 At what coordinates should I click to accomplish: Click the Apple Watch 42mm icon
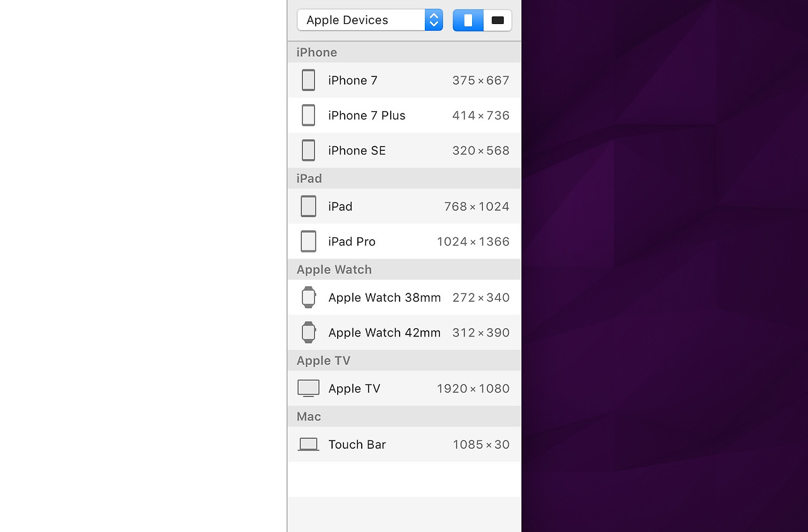(x=308, y=333)
